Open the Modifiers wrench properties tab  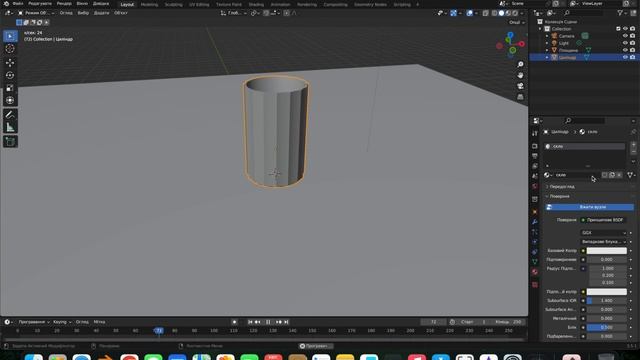pos(535,222)
